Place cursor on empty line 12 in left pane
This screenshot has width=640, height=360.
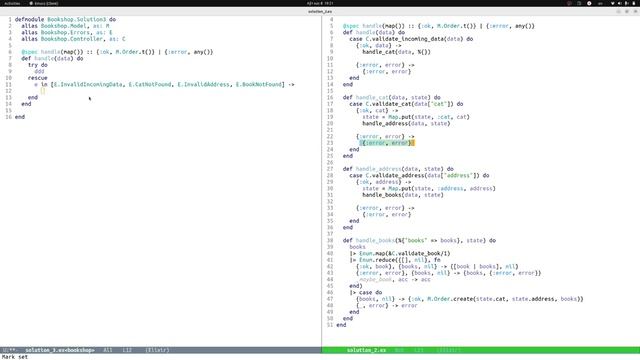point(42,91)
